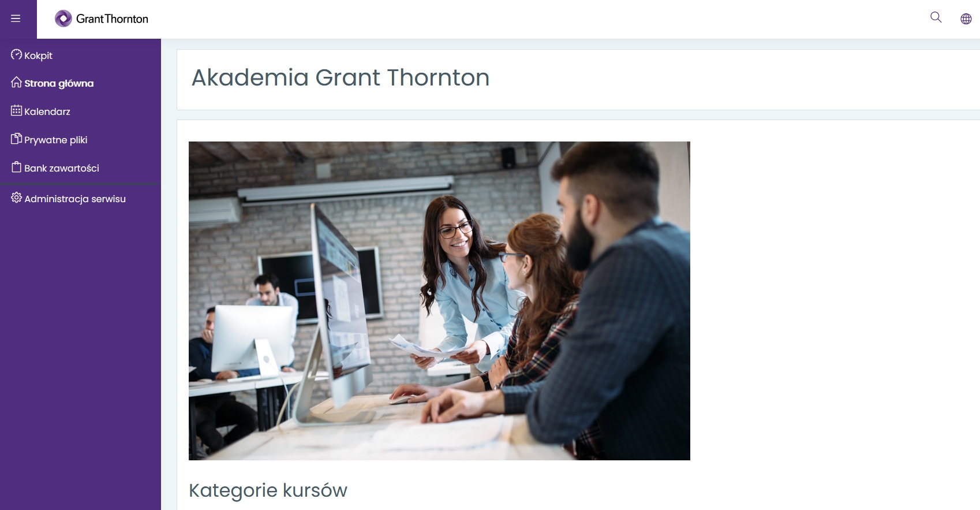Image resolution: width=980 pixels, height=510 pixels.
Task: Click the office team banner image
Action: (439, 301)
